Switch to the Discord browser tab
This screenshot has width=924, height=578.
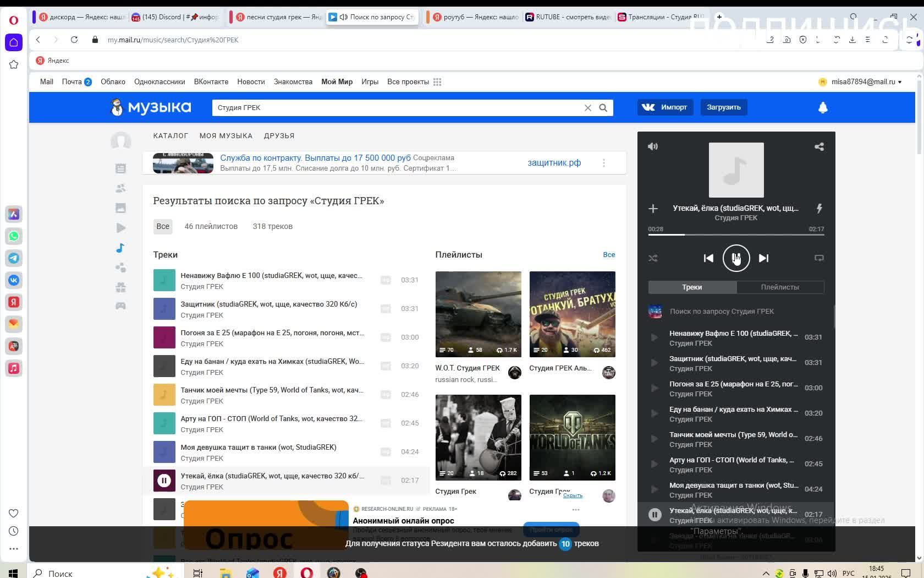pos(175,17)
